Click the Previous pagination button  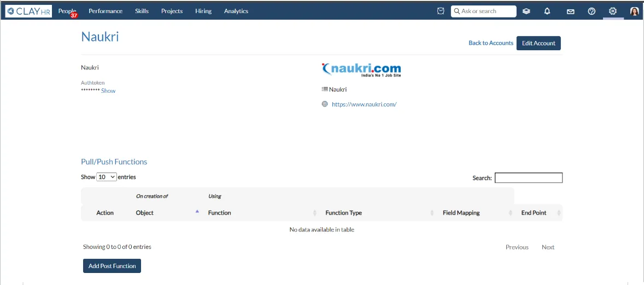coord(517,247)
